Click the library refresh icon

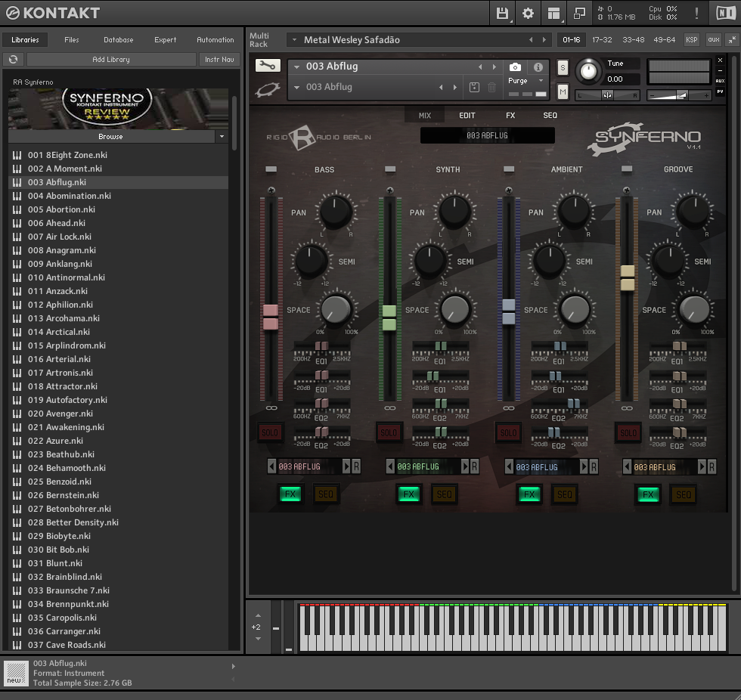14,59
